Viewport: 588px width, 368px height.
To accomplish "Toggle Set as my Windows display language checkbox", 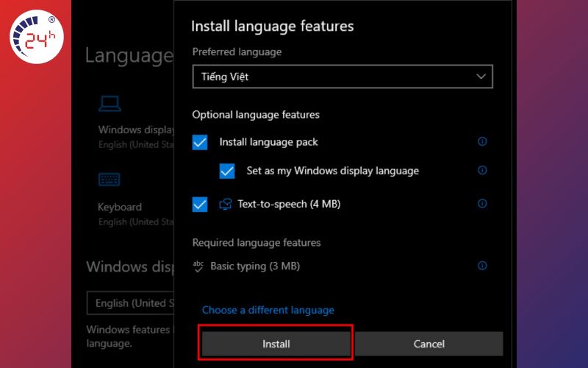I will pyautogui.click(x=227, y=171).
